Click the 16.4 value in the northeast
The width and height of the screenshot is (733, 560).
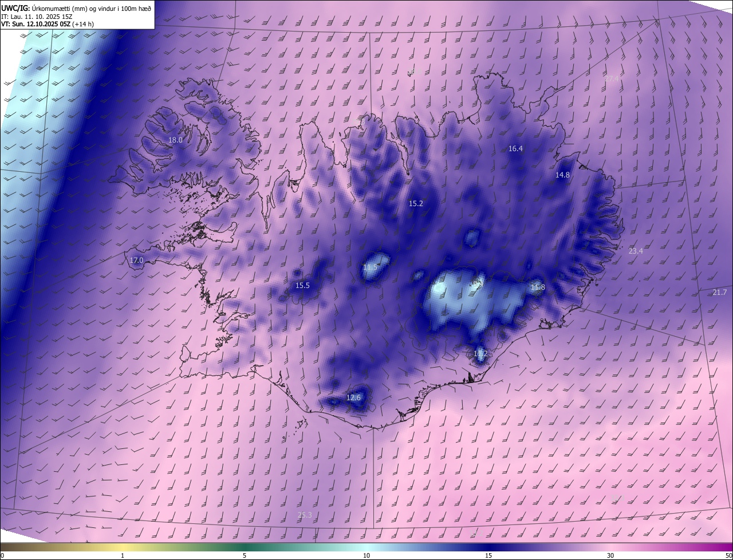pos(515,149)
